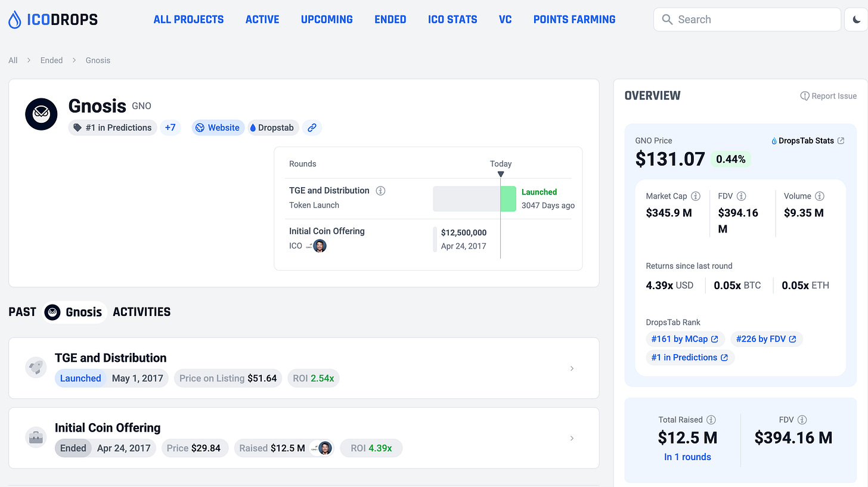
Task: Click the $12,500,000 ICO amount
Action: click(x=464, y=232)
